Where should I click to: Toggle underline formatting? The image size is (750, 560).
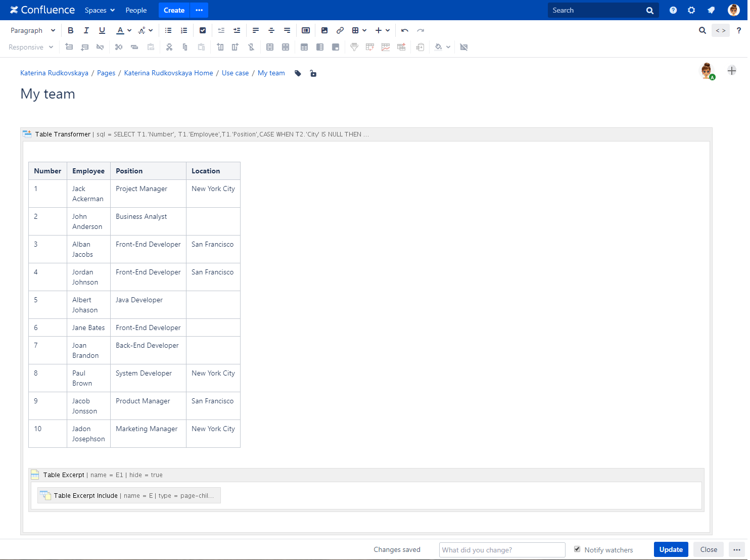point(102,30)
